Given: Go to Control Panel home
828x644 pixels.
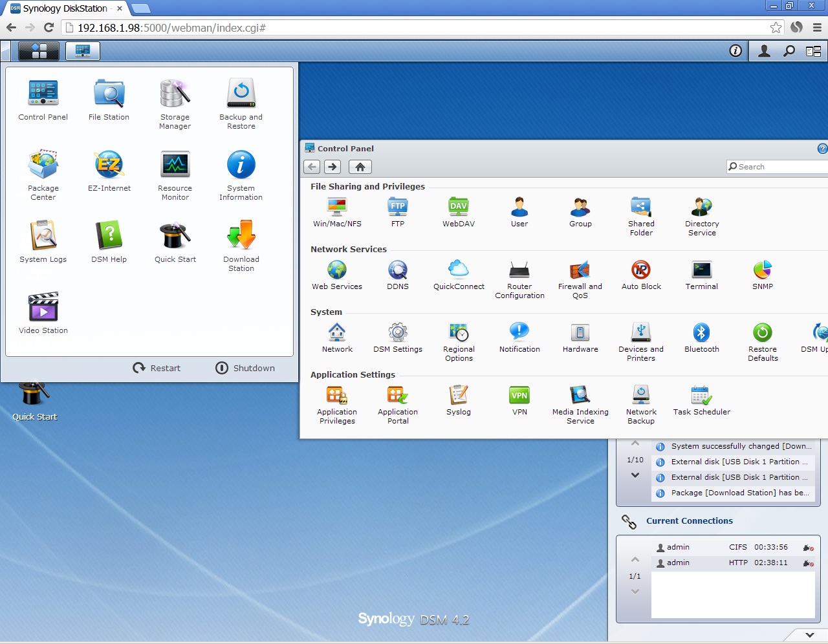Looking at the screenshot, I should point(360,167).
